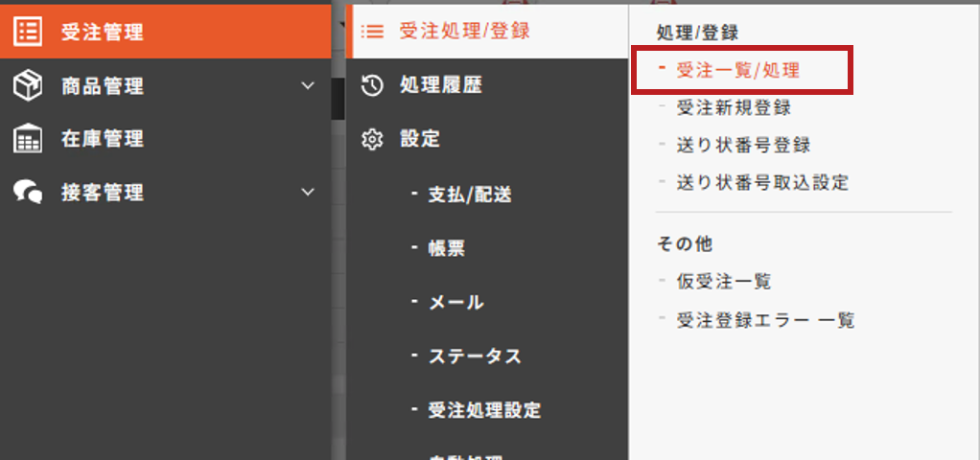The width and height of the screenshot is (980, 460).
Task: Click the 受注管理 list icon
Action: click(28, 31)
